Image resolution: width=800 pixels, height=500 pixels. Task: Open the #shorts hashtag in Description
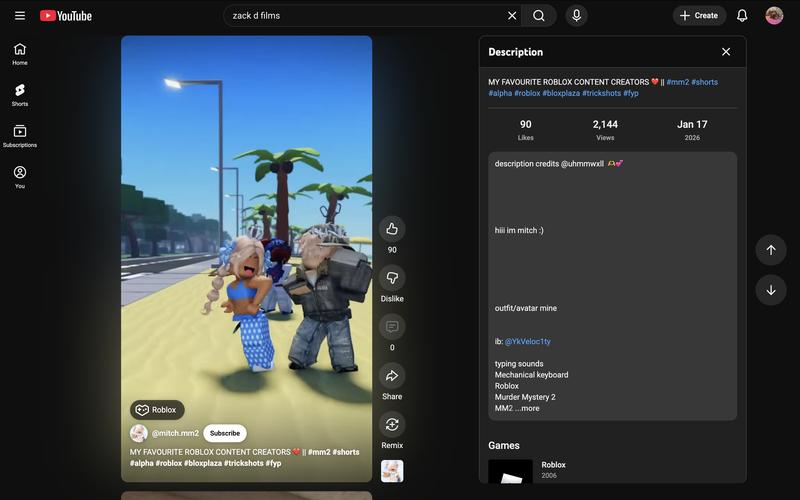[705, 82]
